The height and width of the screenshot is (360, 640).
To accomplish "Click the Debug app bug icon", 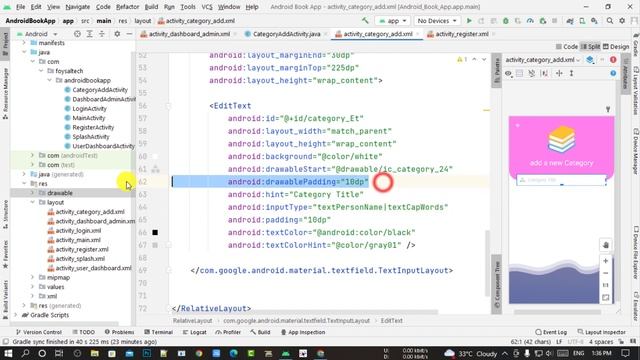I will coord(505,20).
